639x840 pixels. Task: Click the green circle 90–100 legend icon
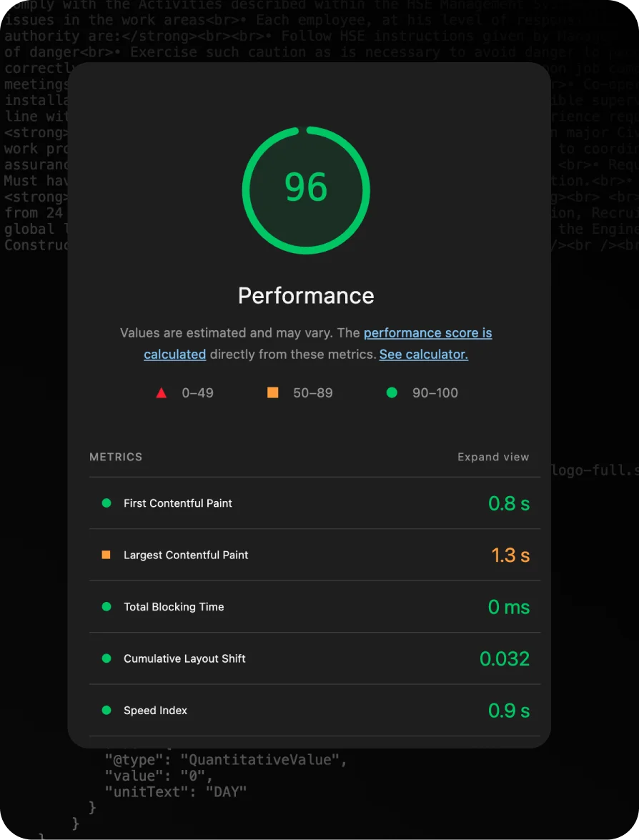tap(392, 392)
